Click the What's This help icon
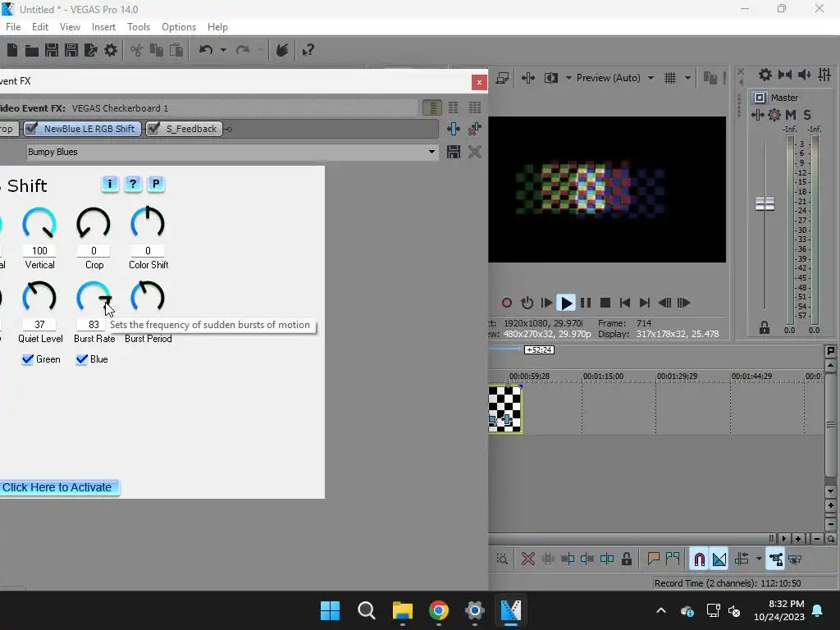Image resolution: width=840 pixels, height=630 pixels. pyautogui.click(x=308, y=50)
